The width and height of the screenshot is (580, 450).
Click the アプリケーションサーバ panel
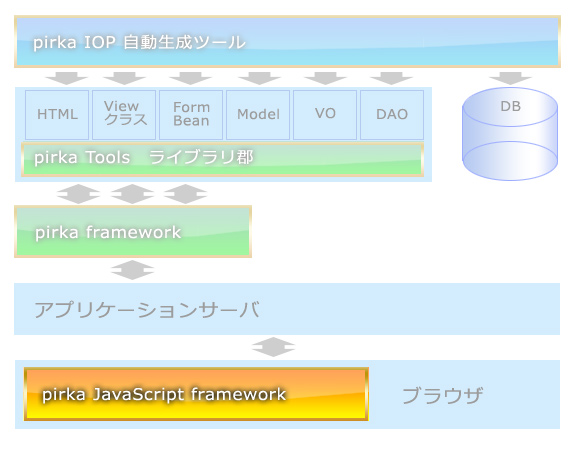point(287,309)
